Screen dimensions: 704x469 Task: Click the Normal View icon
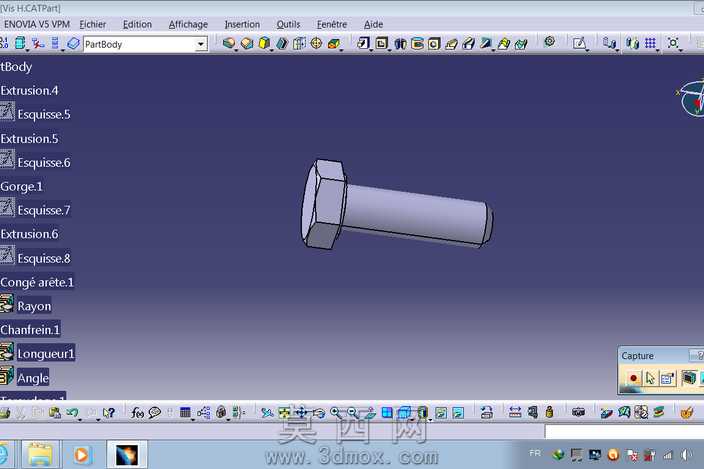370,412
